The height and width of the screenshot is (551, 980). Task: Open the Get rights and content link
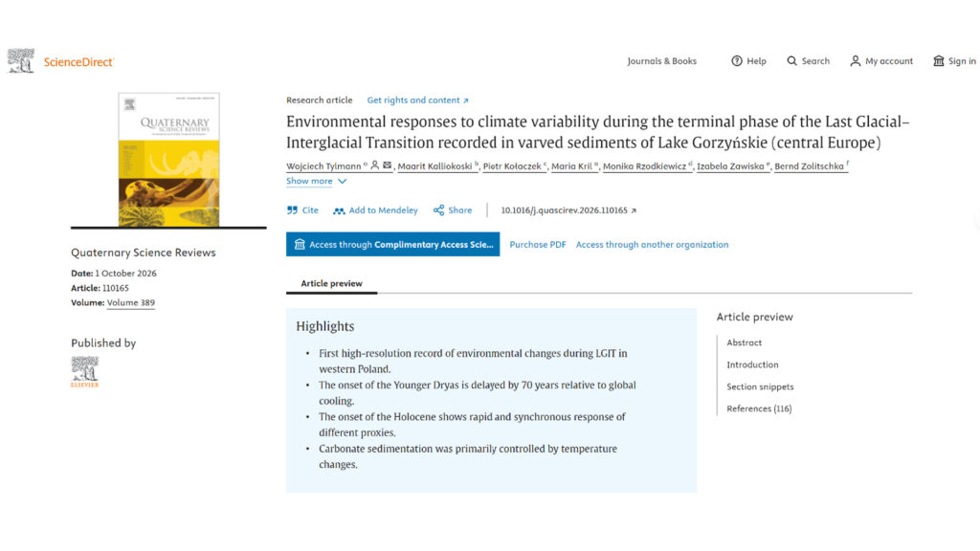[x=417, y=100]
